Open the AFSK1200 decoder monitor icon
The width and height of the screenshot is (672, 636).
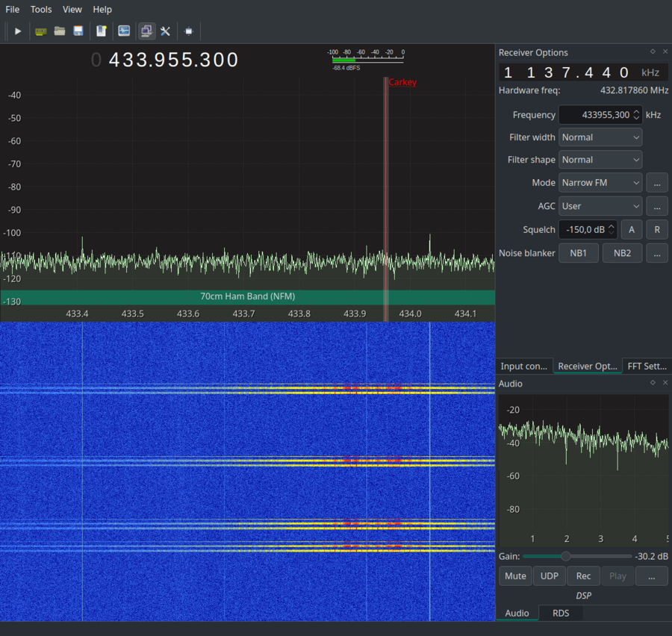[124, 31]
